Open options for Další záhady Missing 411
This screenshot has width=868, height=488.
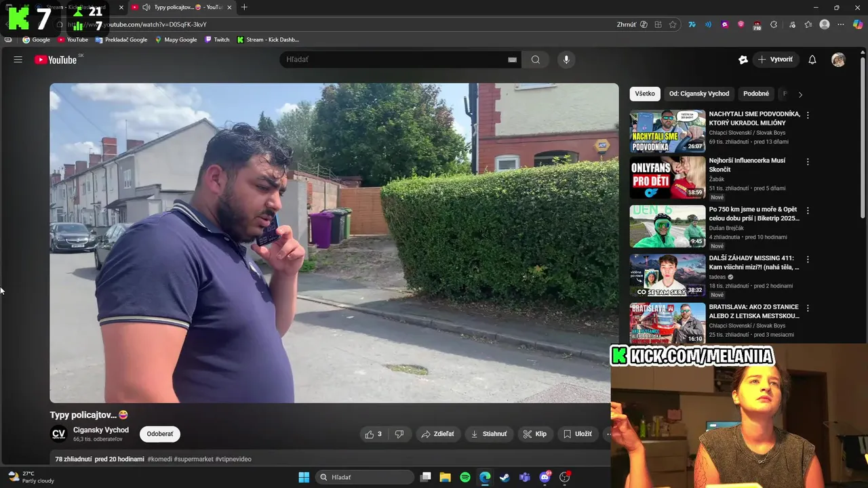(x=808, y=259)
